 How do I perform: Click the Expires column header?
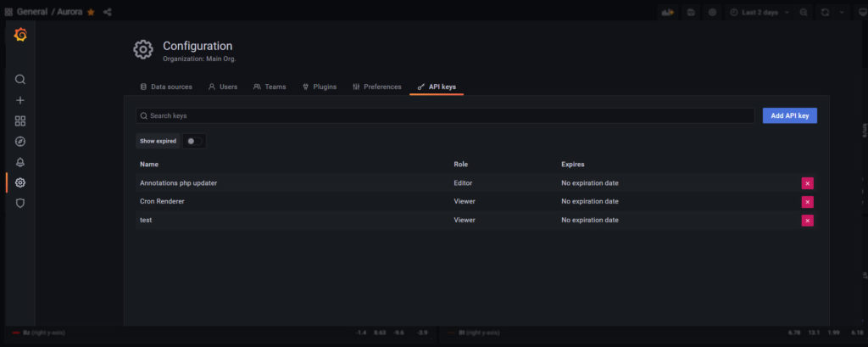click(573, 165)
